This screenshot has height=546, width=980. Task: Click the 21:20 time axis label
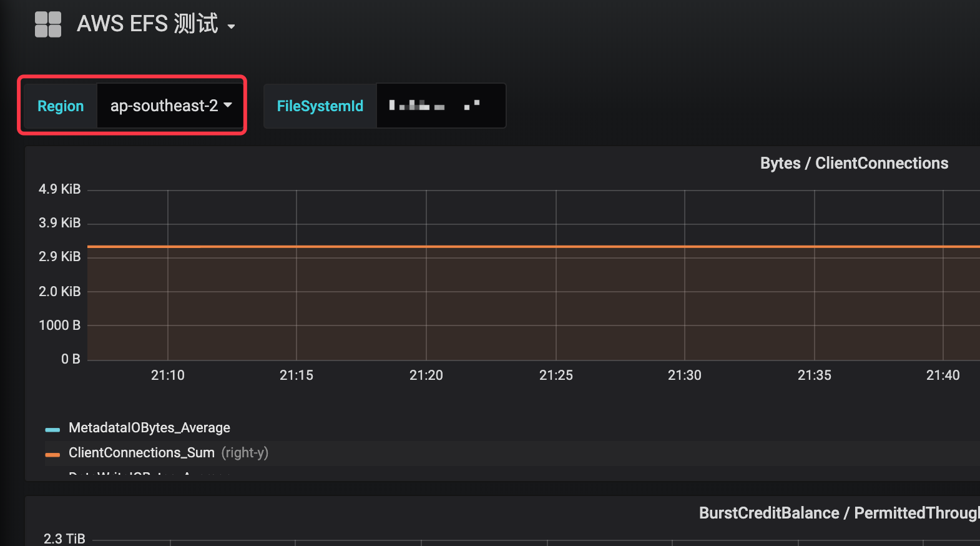coord(426,375)
